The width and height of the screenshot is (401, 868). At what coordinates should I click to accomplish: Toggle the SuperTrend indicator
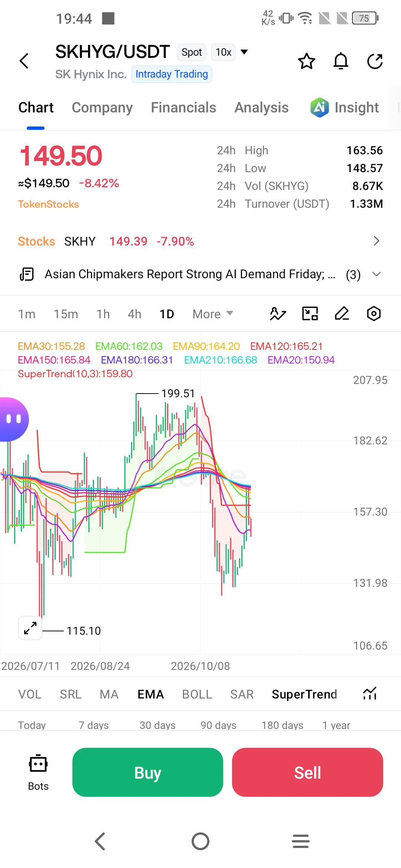coord(304,694)
